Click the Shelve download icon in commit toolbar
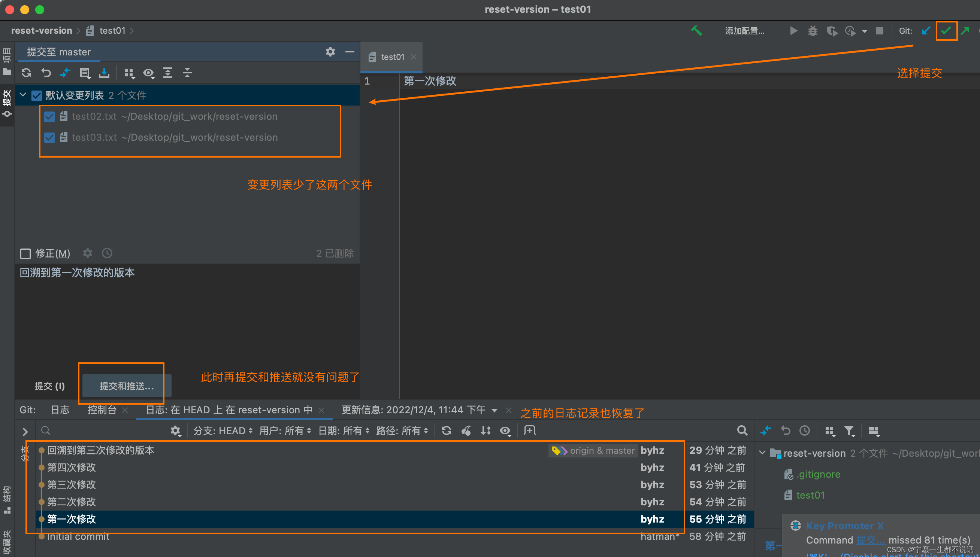Screen dimensions: 980x557 [x=104, y=72]
